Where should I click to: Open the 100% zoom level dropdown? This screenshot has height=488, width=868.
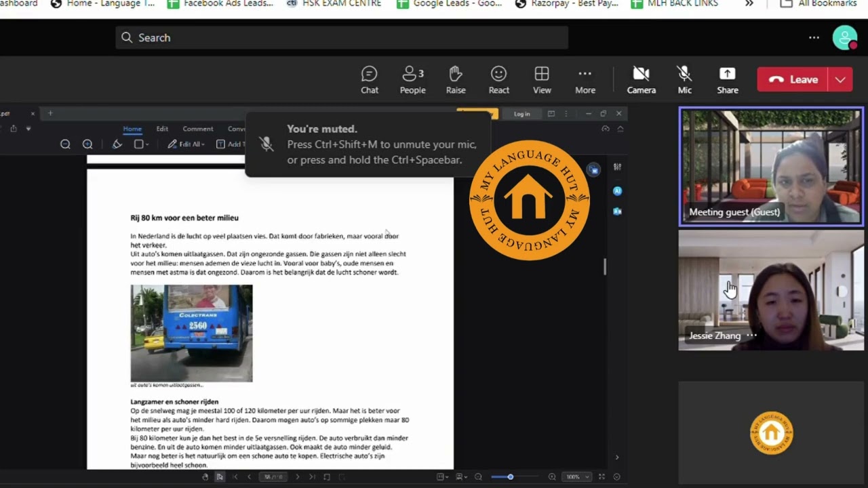point(578,477)
